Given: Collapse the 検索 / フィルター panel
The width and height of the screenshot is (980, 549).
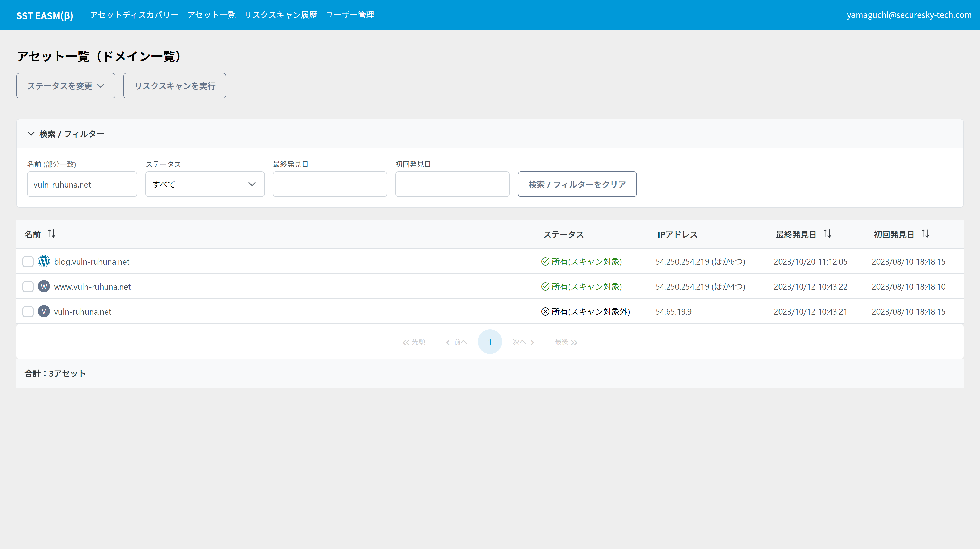Looking at the screenshot, I should click(x=31, y=134).
